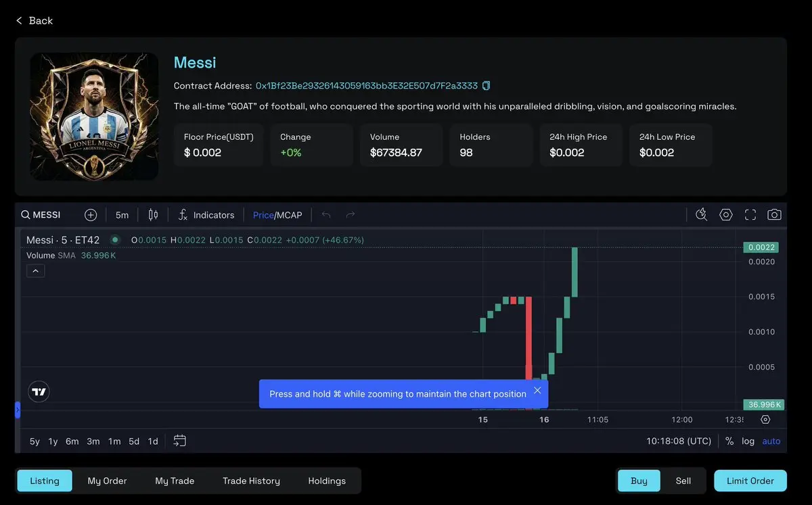Click the Messi title heading
This screenshot has height=505, width=812.
pos(195,62)
